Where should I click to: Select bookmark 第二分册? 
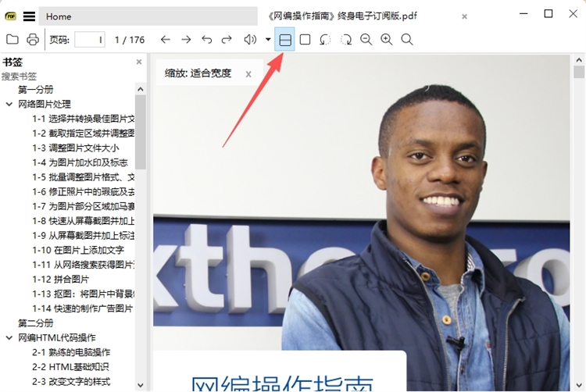36,323
